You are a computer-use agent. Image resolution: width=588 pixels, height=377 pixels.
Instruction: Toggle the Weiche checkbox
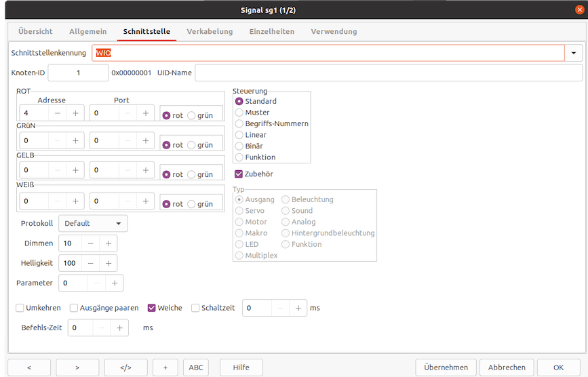click(x=152, y=308)
